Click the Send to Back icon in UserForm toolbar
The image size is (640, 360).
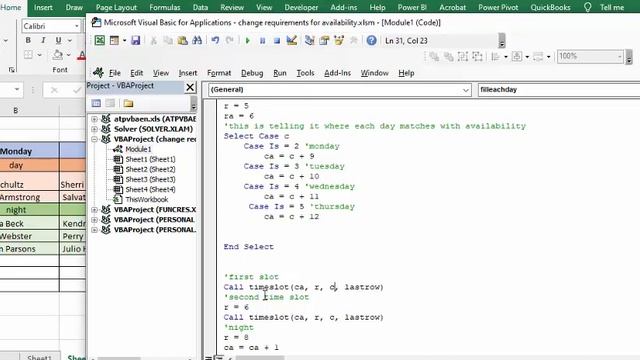(449, 56)
